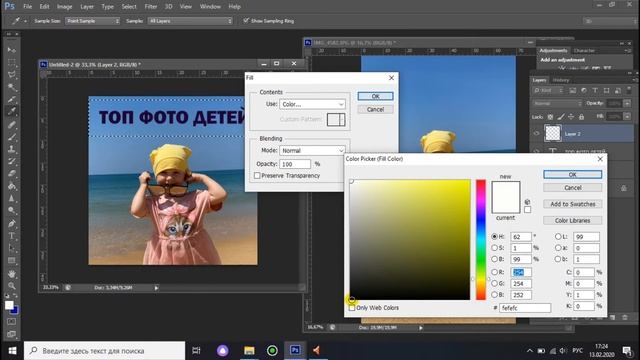This screenshot has width=640, height=360.
Task: Open the Sample All Layers dropdown
Action: click(x=190, y=21)
